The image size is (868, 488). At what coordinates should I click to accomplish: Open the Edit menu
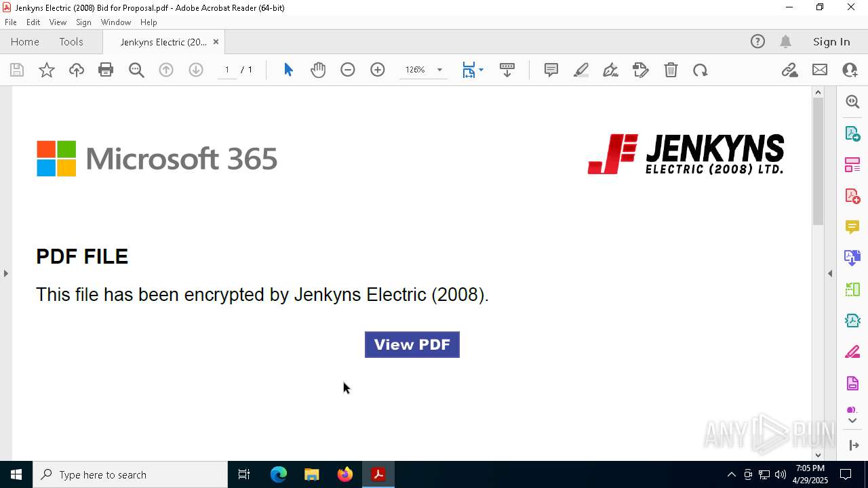click(x=33, y=22)
